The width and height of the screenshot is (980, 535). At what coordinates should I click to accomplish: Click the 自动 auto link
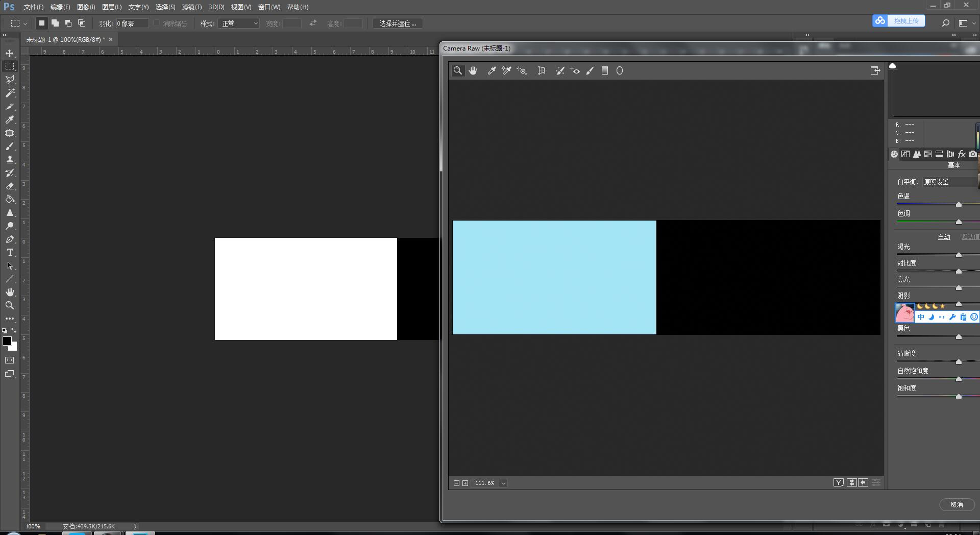point(944,237)
